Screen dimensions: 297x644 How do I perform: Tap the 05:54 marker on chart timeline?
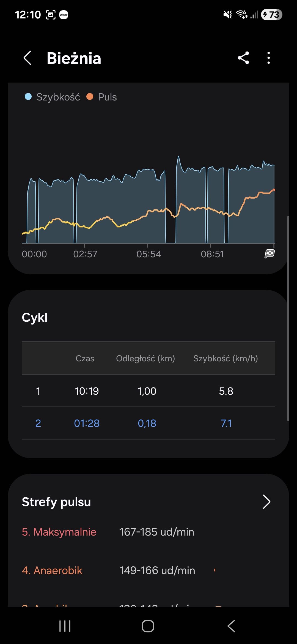148,254
